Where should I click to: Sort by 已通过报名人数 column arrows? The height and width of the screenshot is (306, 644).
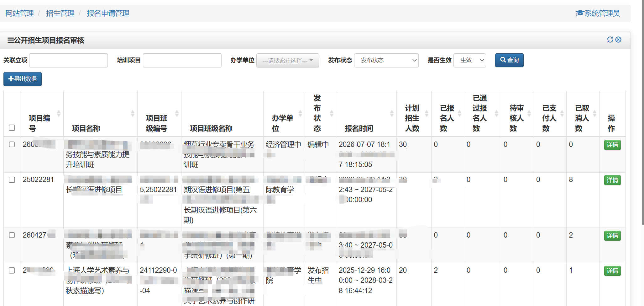(x=496, y=113)
